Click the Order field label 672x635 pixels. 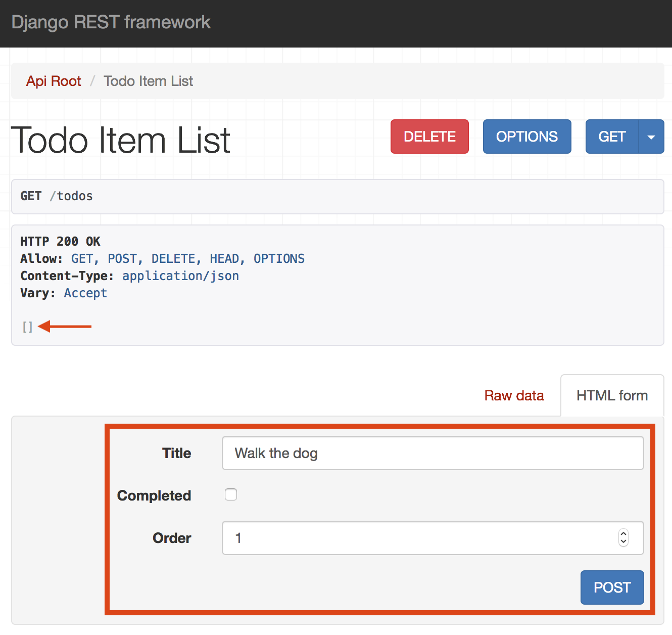(x=172, y=538)
